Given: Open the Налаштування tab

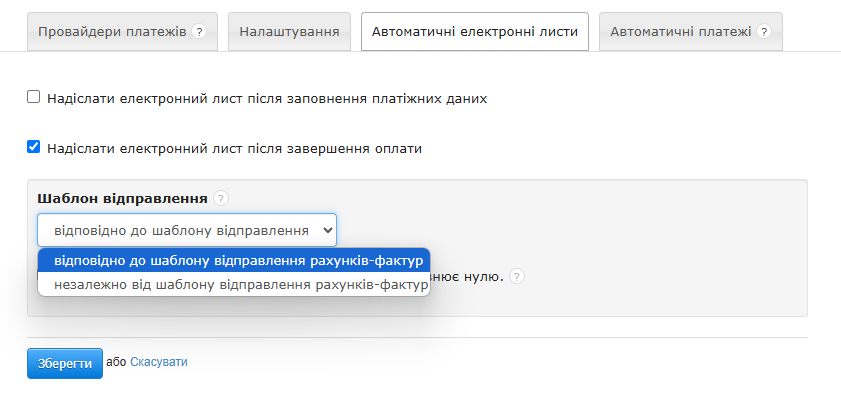Looking at the screenshot, I should pos(289,32).
